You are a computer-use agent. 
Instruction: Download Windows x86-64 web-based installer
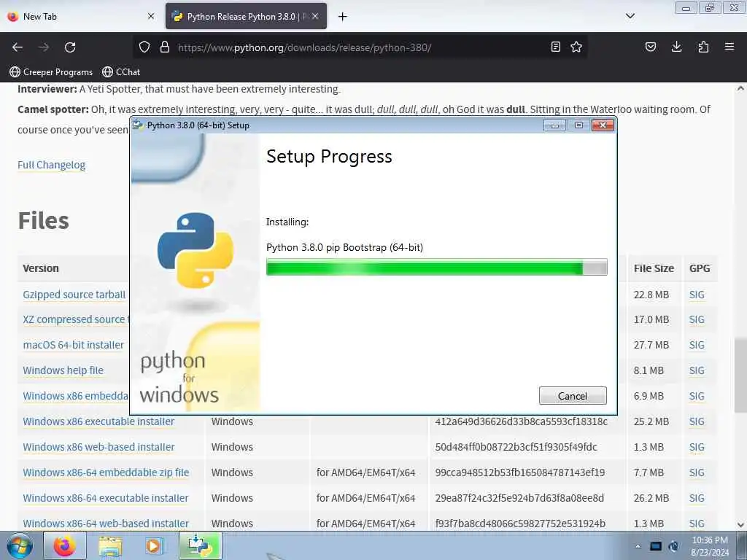point(106,524)
